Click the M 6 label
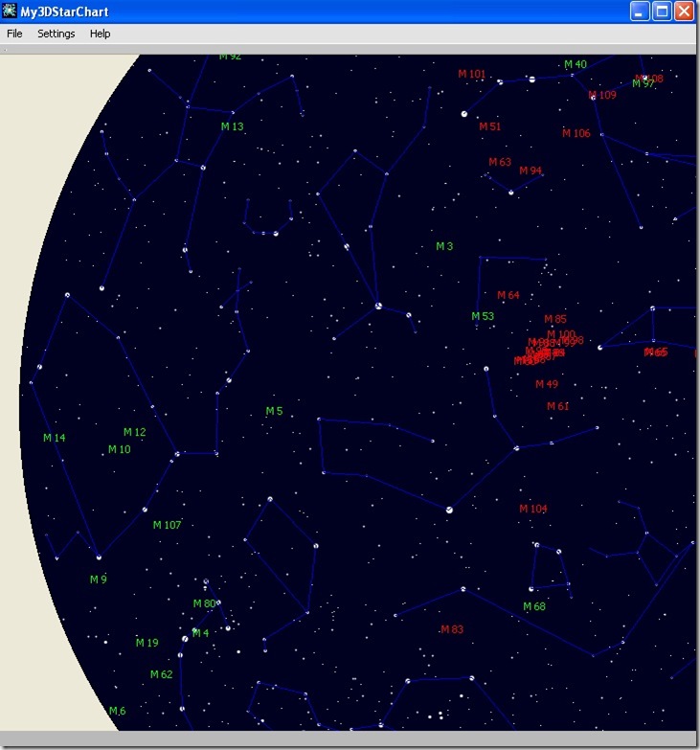Viewport: 700px width, 750px height. click(x=117, y=710)
